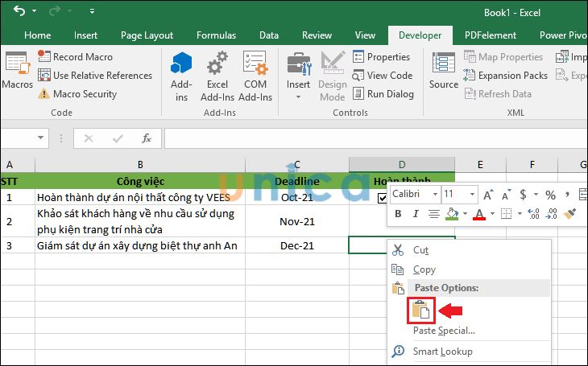Screen dimensions: 588x366
Task: Expand the Calibri font name dropdown
Action: (x=435, y=195)
